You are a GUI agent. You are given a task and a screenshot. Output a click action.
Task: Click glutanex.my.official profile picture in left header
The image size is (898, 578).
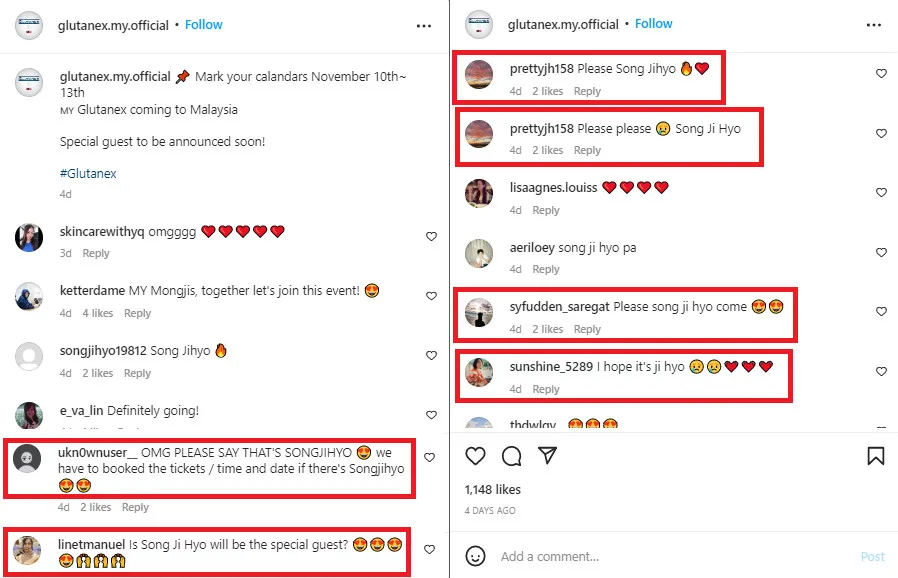(29, 25)
